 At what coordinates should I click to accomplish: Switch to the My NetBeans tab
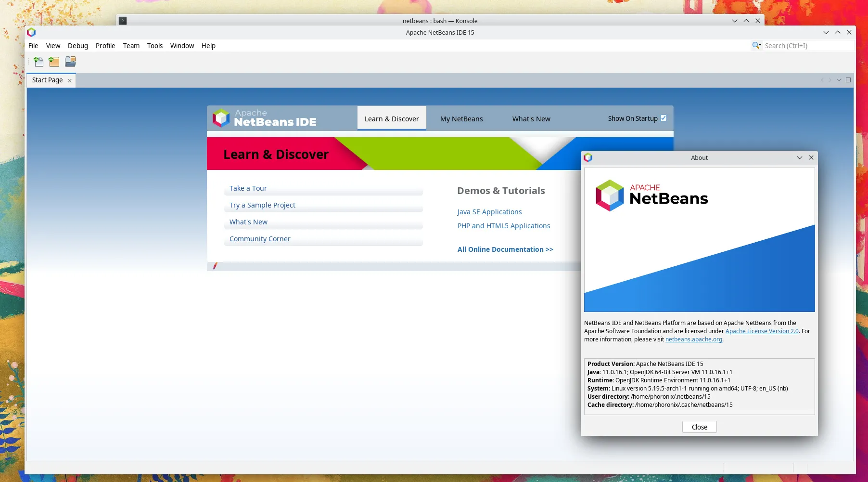tap(461, 118)
